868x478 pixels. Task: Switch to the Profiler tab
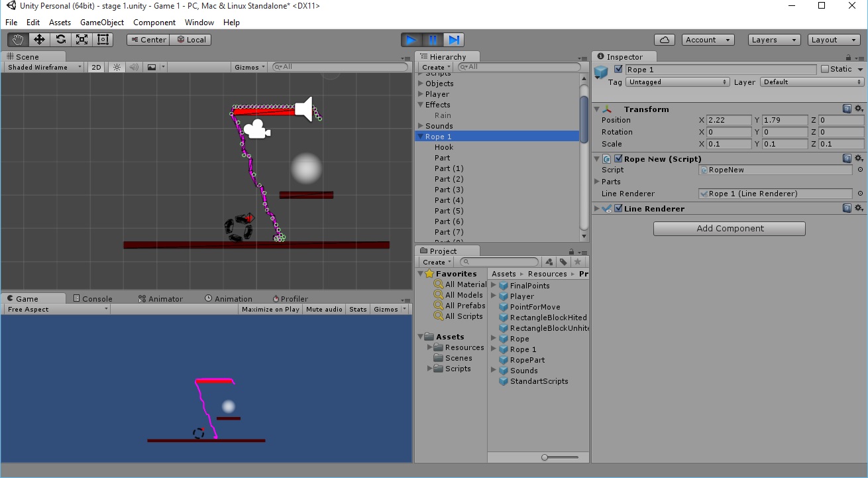pyautogui.click(x=290, y=298)
